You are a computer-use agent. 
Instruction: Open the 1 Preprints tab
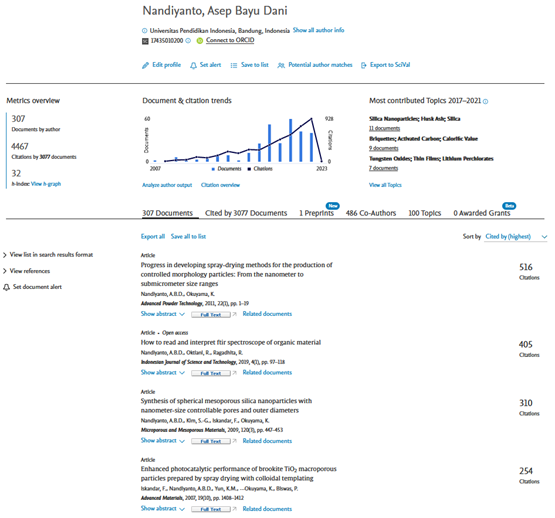[316, 213]
